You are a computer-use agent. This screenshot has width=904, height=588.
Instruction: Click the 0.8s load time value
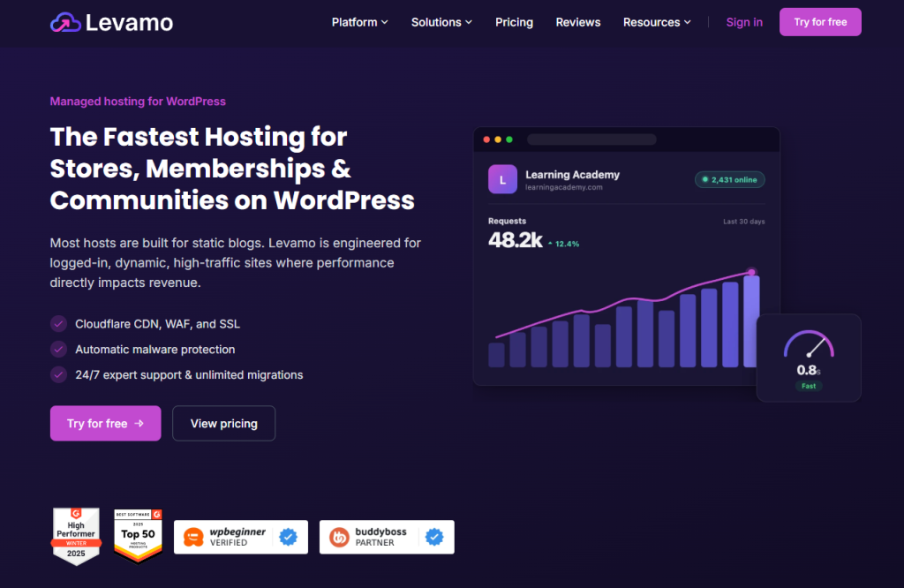pyautogui.click(x=809, y=371)
